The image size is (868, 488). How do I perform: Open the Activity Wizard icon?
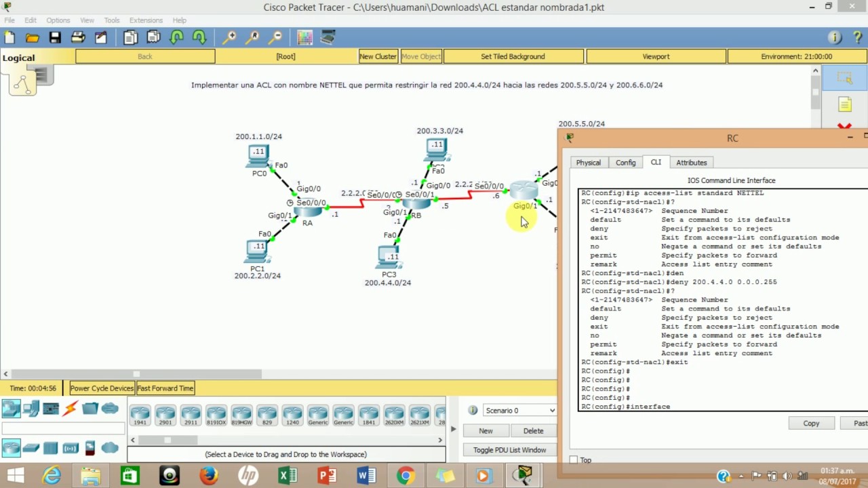(x=101, y=38)
